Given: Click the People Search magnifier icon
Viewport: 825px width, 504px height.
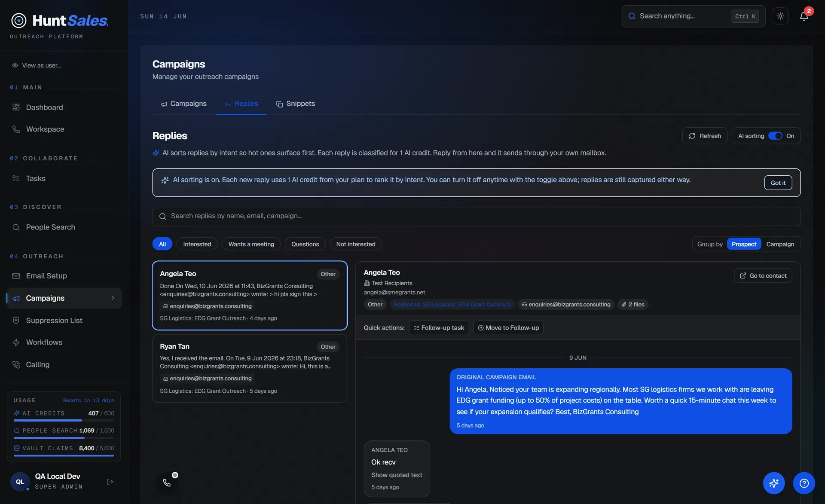Looking at the screenshot, I should pos(16,227).
